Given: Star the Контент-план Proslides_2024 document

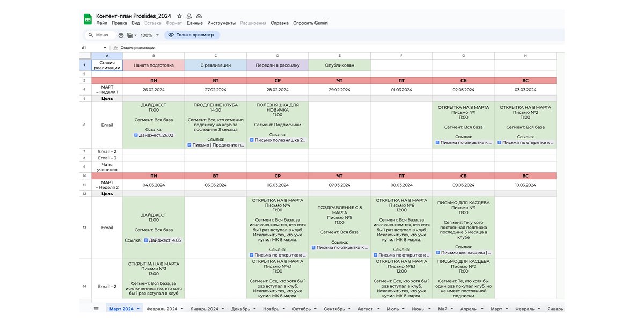Looking at the screenshot, I should pos(180,16).
